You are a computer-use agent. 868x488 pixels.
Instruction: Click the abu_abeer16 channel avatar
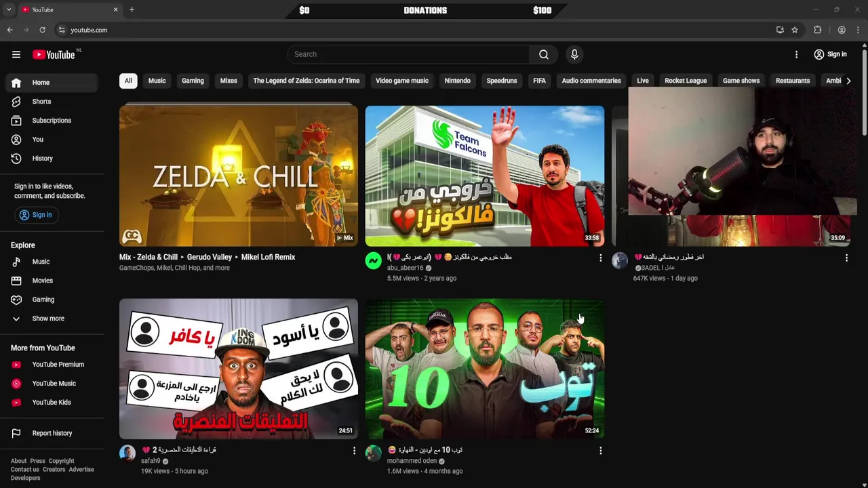click(x=374, y=261)
